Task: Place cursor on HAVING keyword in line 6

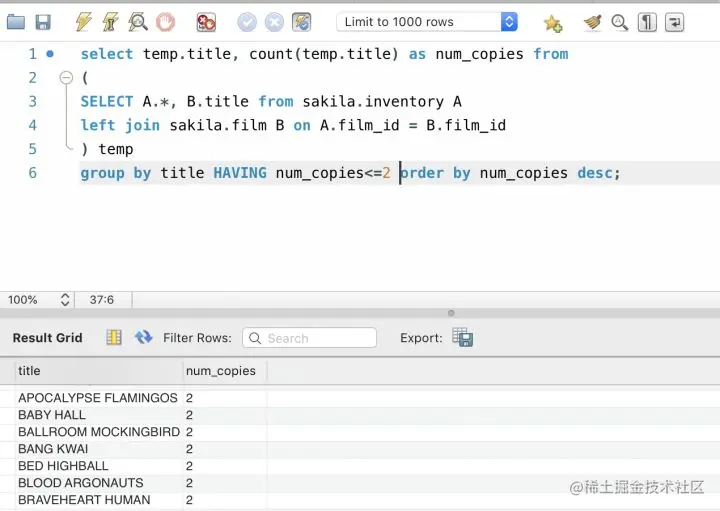Action: pyautogui.click(x=240, y=173)
